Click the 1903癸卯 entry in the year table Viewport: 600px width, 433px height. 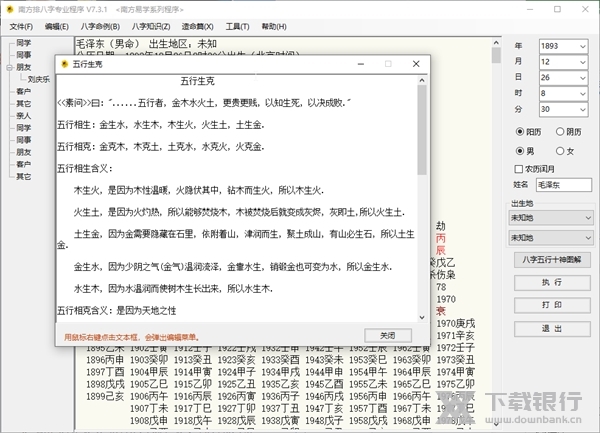149,360
